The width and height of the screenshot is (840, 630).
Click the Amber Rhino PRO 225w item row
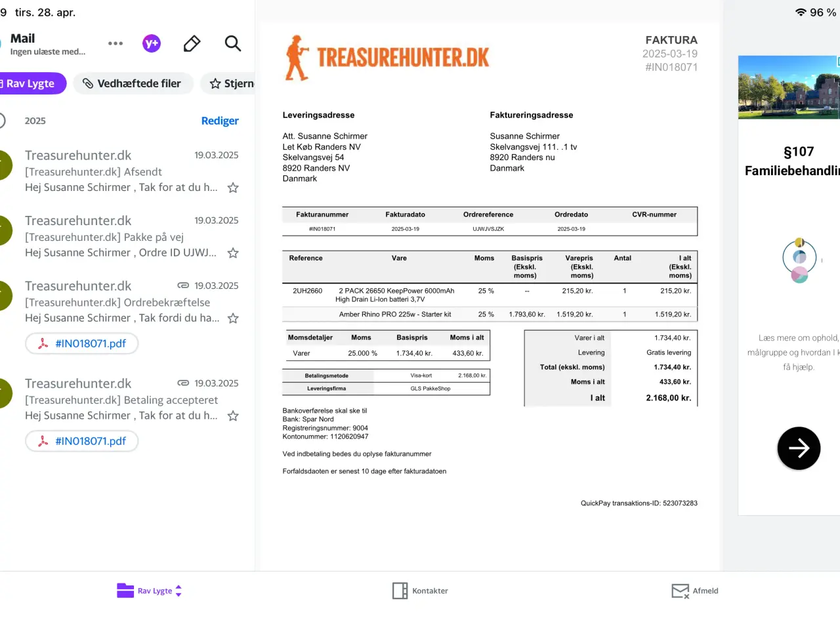pos(490,314)
